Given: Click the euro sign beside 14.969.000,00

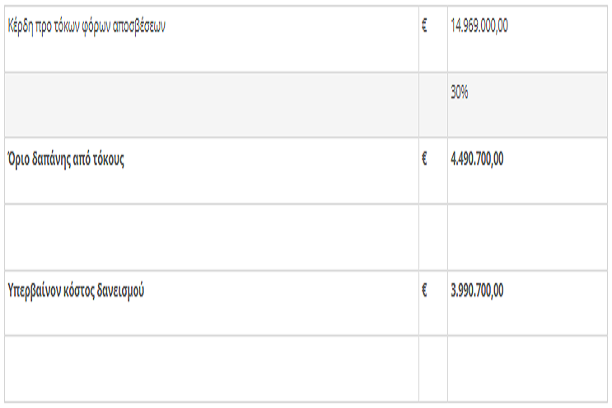Looking at the screenshot, I should pyautogui.click(x=424, y=26).
